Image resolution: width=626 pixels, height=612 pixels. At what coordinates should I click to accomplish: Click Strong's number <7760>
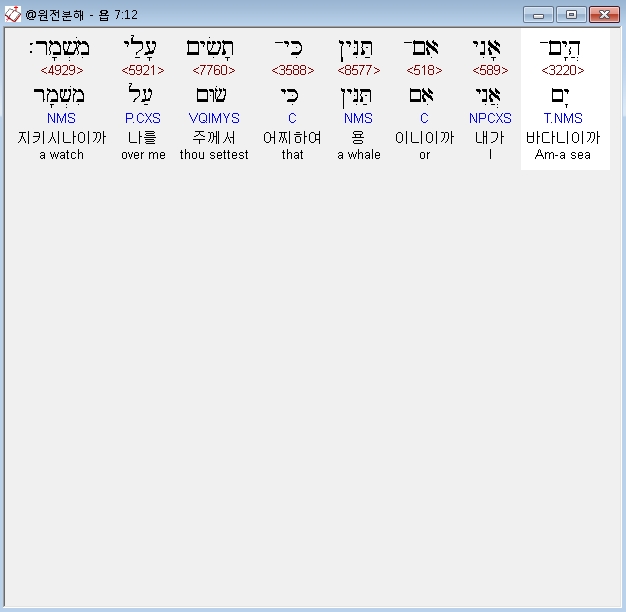tap(214, 70)
